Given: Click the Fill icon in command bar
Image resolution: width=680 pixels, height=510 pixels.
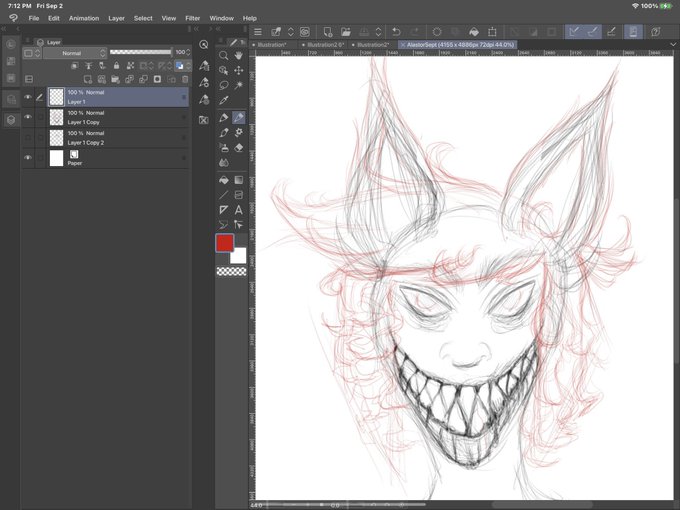Looking at the screenshot, I should pyautogui.click(x=474, y=32).
